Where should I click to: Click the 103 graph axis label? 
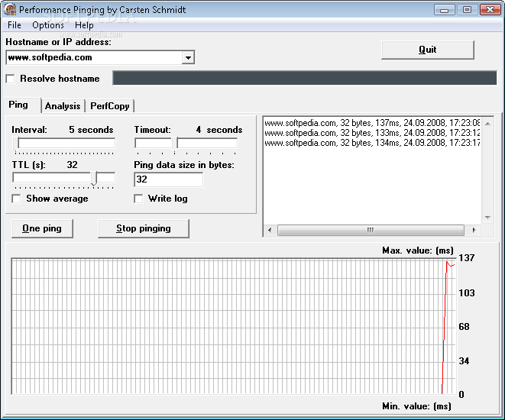(467, 293)
